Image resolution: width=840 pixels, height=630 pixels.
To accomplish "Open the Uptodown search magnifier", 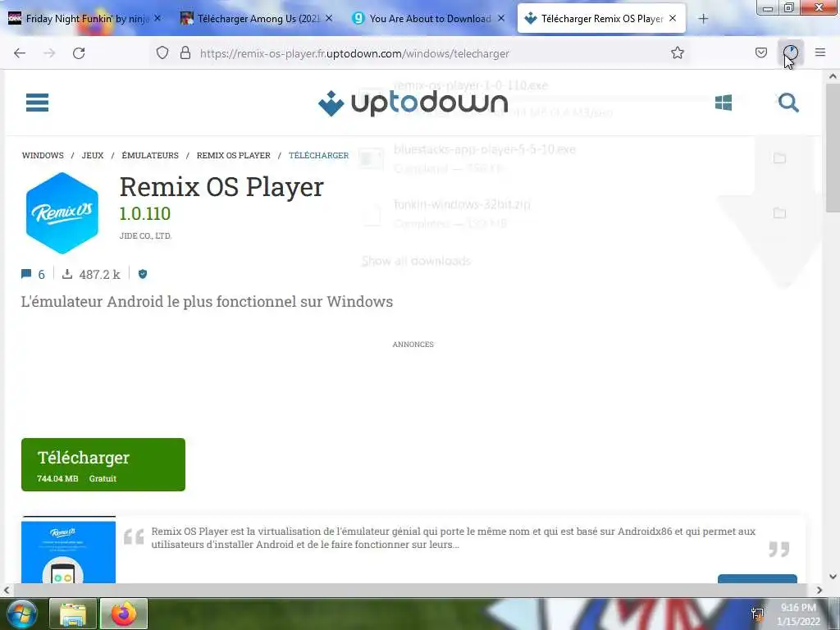I will [x=788, y=103].
